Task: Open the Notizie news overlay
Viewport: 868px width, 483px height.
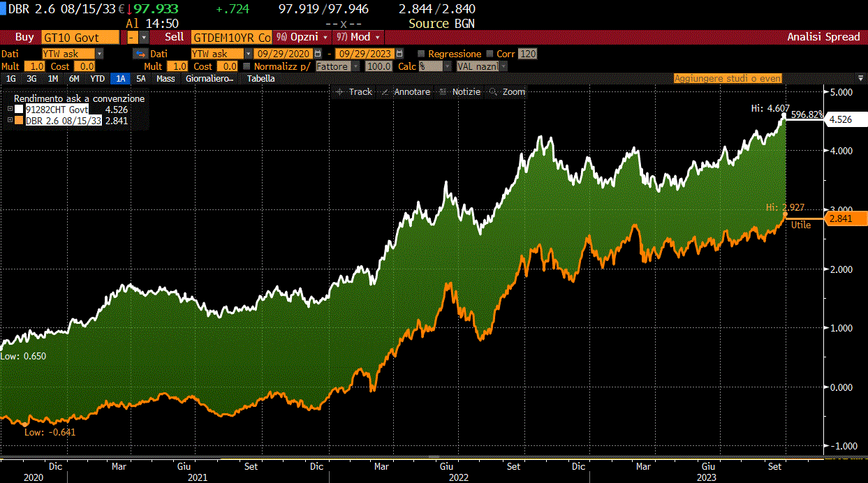Action: click(x=460, y=92)
